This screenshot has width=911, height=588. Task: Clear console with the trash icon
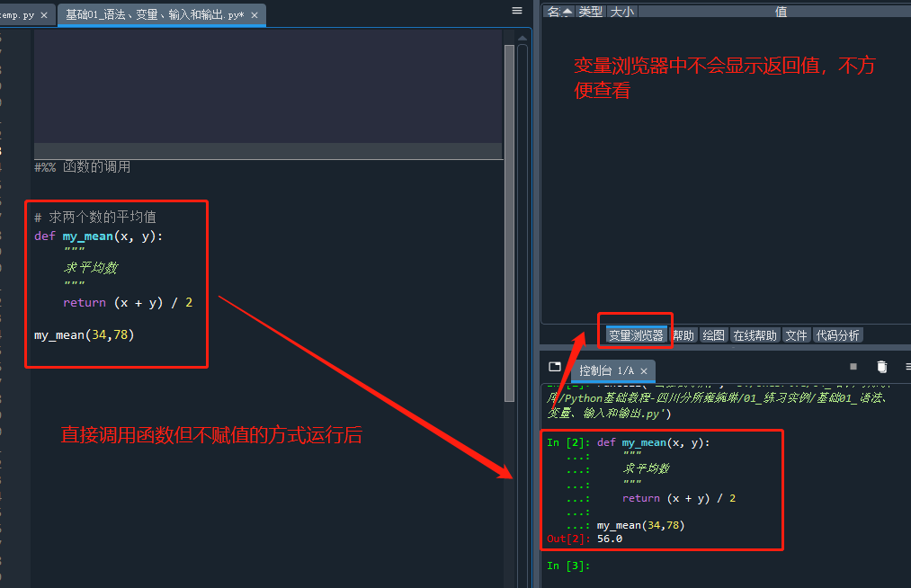point(881,367)
